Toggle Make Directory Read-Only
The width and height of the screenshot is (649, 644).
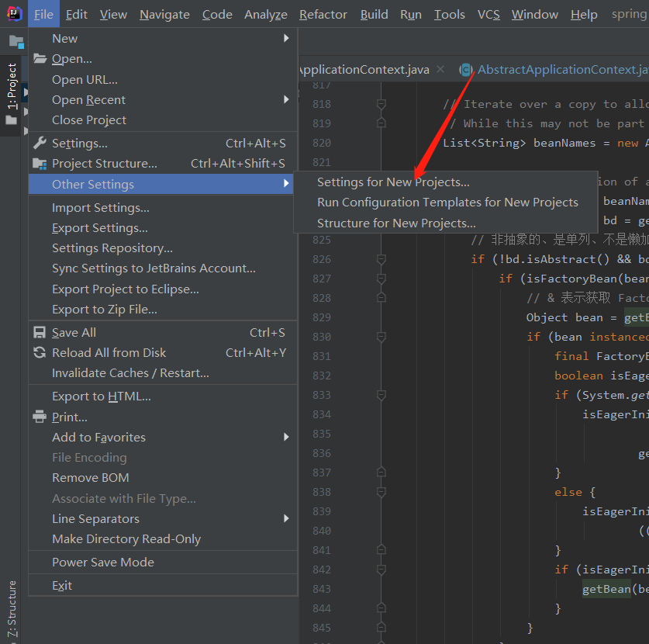126,539
